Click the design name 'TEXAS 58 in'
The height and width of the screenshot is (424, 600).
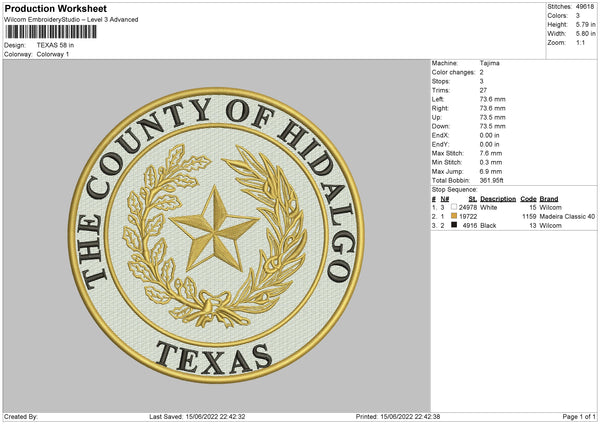55,45
